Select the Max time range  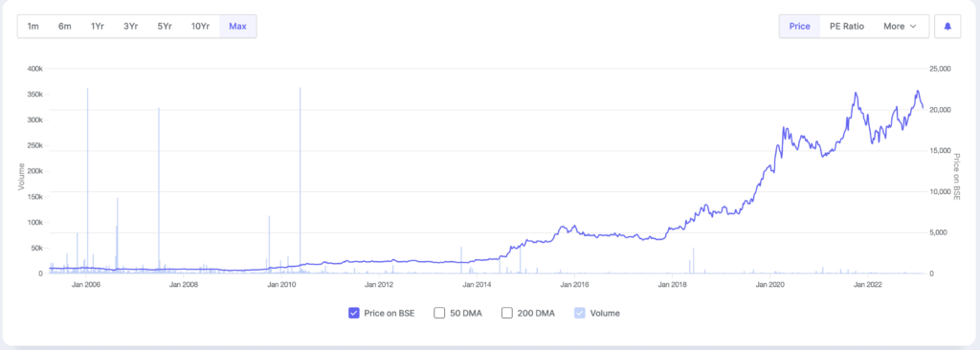(237, 26)
